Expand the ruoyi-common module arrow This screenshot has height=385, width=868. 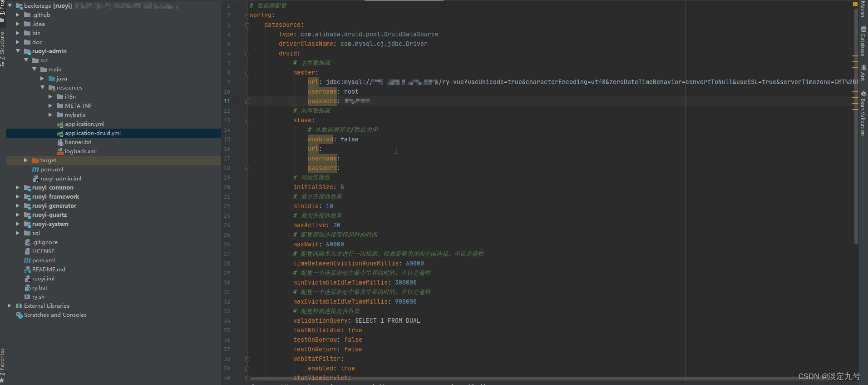pyautogui.click(x=18, y=187)
